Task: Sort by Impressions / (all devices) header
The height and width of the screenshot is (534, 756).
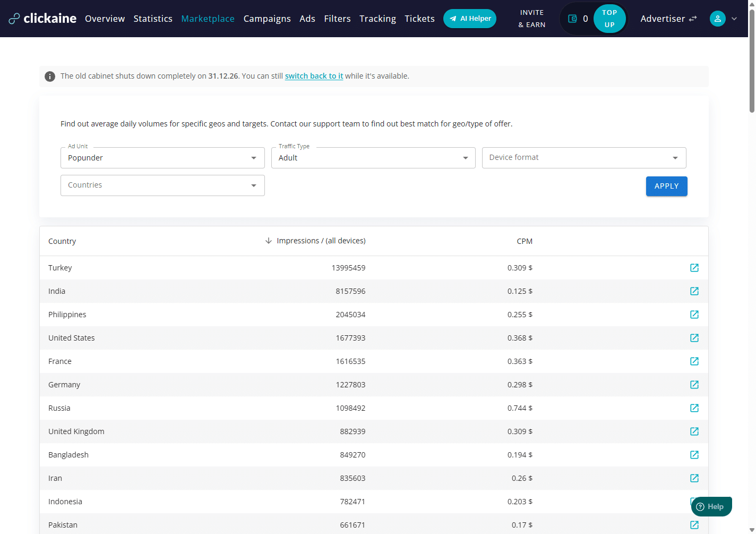Action: pyautogui.click(x=321, y=241)
